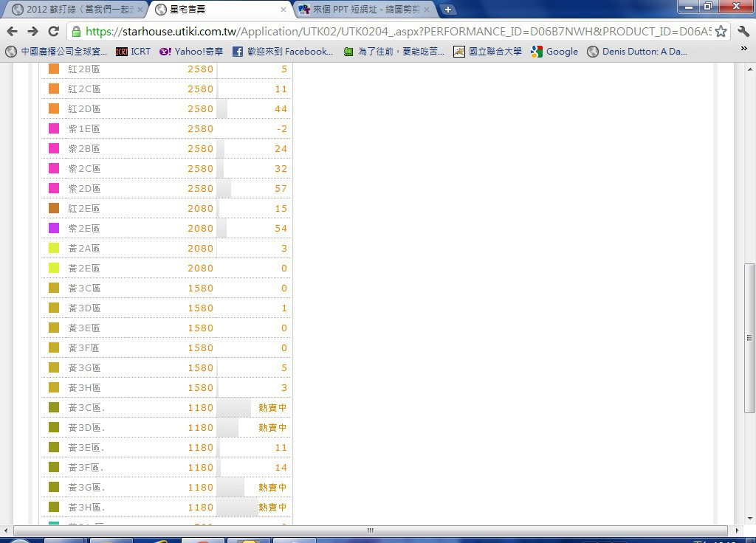Go forward in browser history
This screenshot has width=756, height=543.
[x=32, y=31]
